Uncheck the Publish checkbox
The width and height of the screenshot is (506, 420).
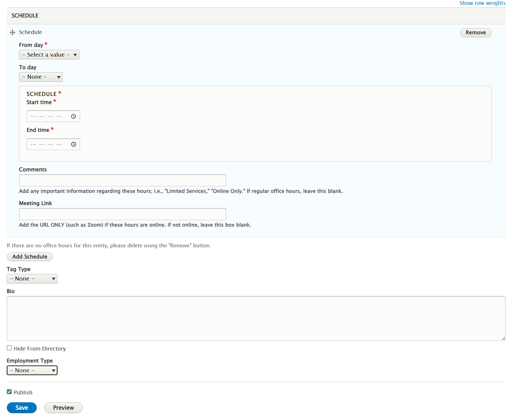9,392
